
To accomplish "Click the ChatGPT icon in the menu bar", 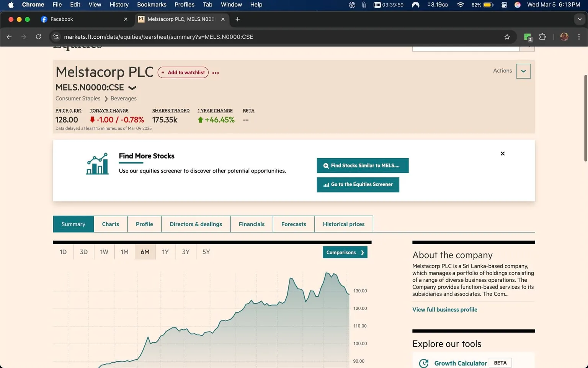I will pyautogui.click(x=352, y=5).
